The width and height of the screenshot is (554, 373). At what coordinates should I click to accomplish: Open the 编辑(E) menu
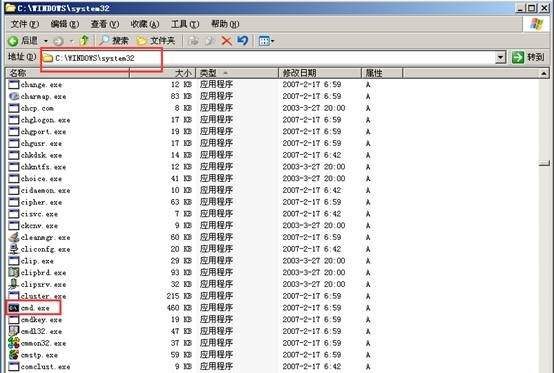pyautogui.click(x=65, y=24)
